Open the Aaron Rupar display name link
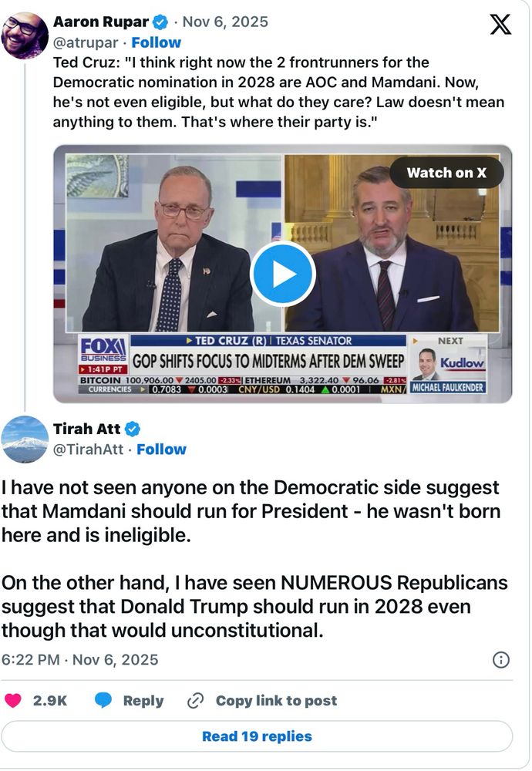The height and width of the screenshot is (771, 532). pyautogui.click(x=101, y=22)
